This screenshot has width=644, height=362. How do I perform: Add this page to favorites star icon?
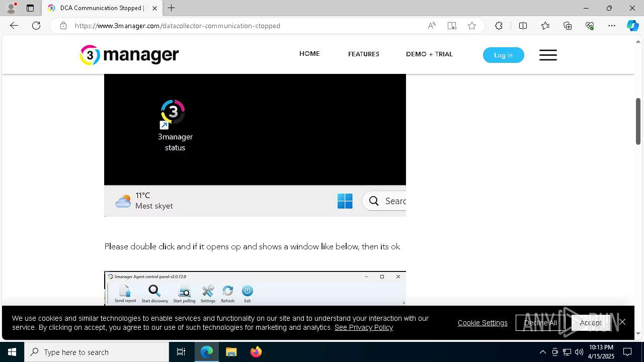[471, 26]
